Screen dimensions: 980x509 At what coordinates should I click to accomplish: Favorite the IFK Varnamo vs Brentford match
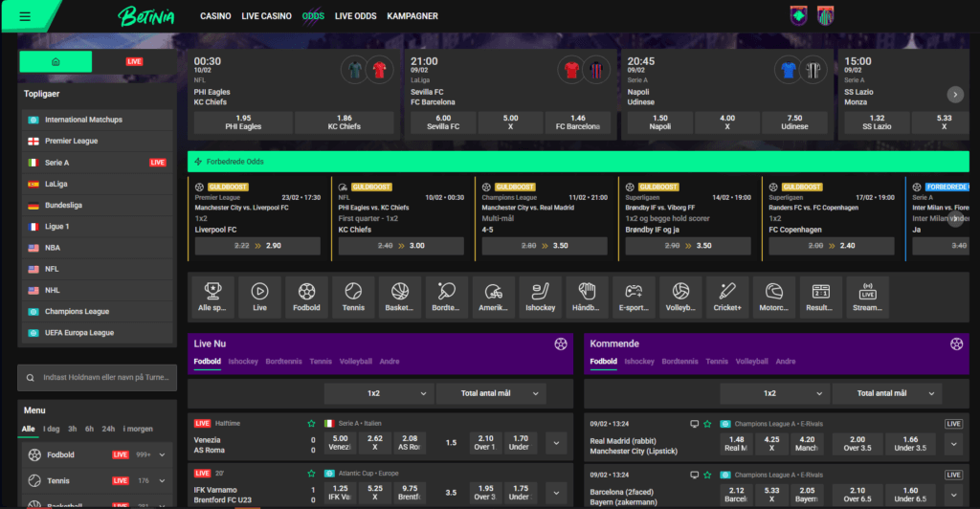(x=311, y=474)
